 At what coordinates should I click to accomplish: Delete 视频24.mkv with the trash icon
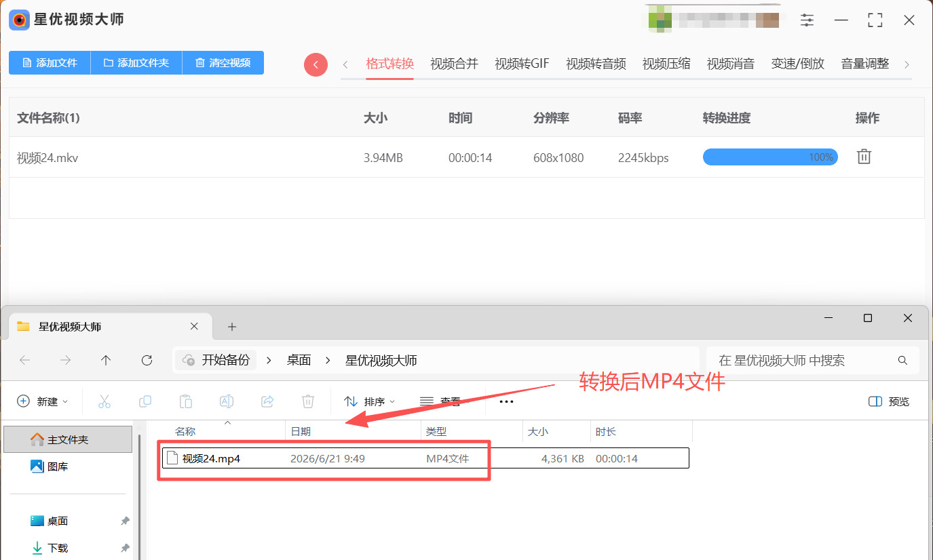click(x=864, y=157)
